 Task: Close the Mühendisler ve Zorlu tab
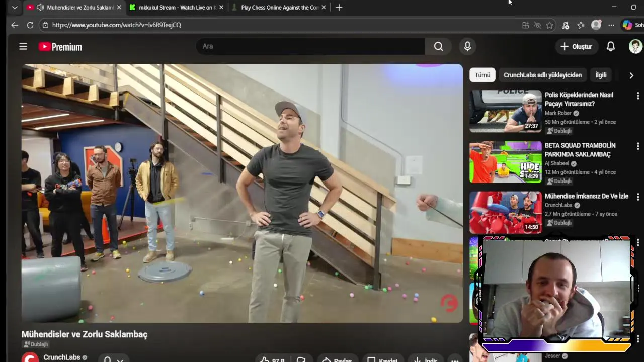119,8
